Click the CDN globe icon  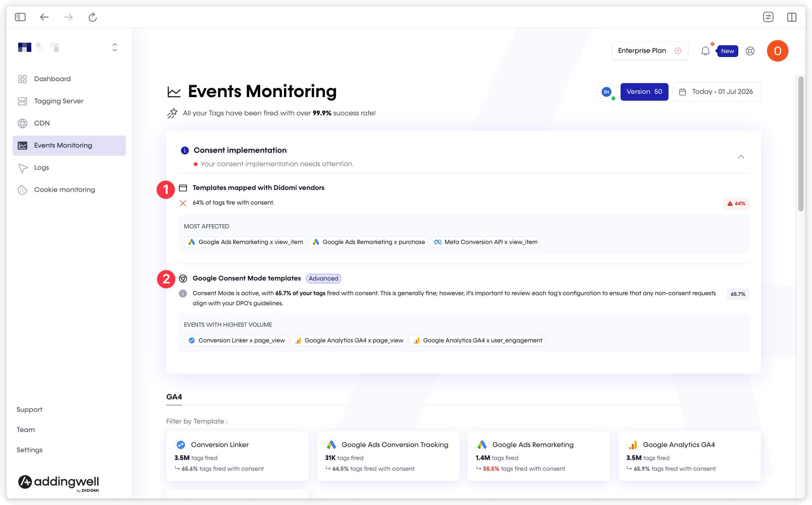point(23,123)
